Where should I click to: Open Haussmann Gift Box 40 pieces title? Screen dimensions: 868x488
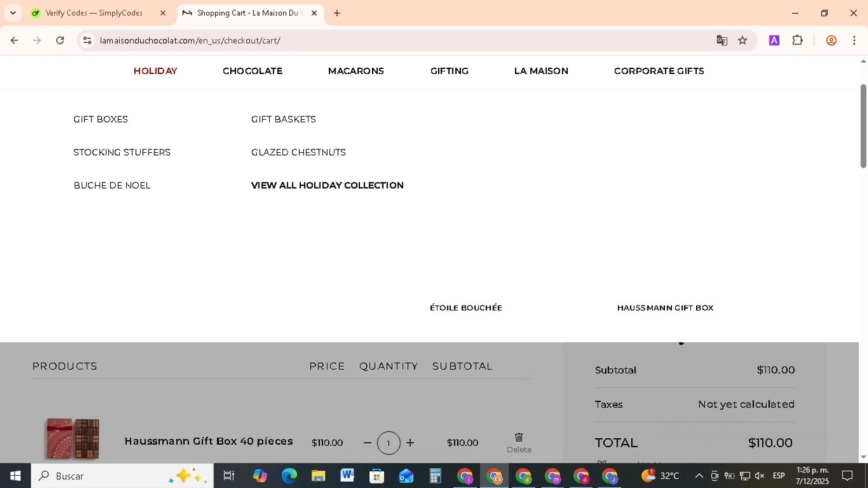tap(208, 441)
